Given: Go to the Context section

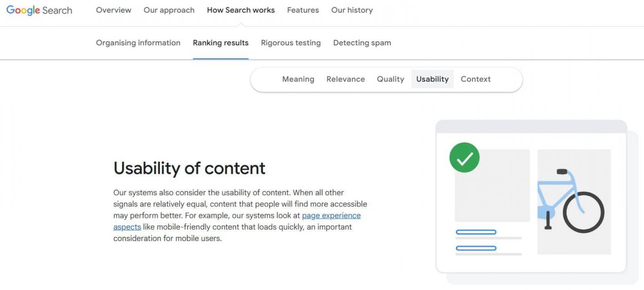Looking at the screenshot, I should pyautogui.click(x=476, y=79).
